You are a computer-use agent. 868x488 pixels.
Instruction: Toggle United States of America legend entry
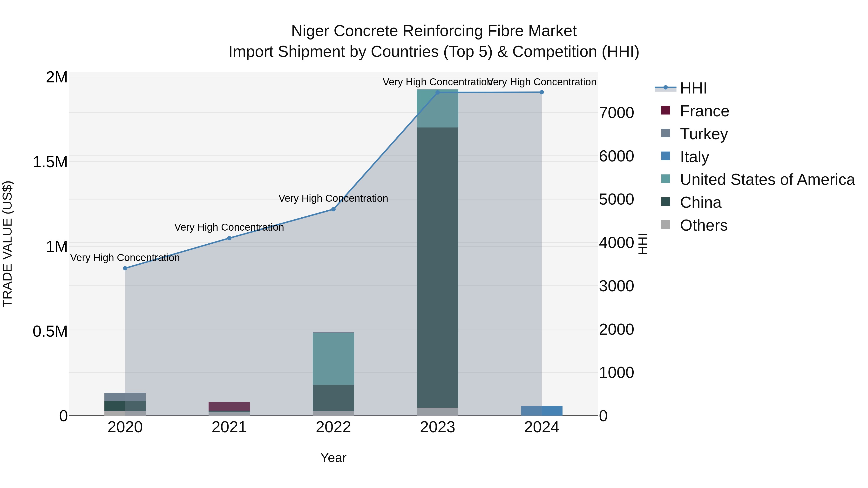tap(758, 180)
